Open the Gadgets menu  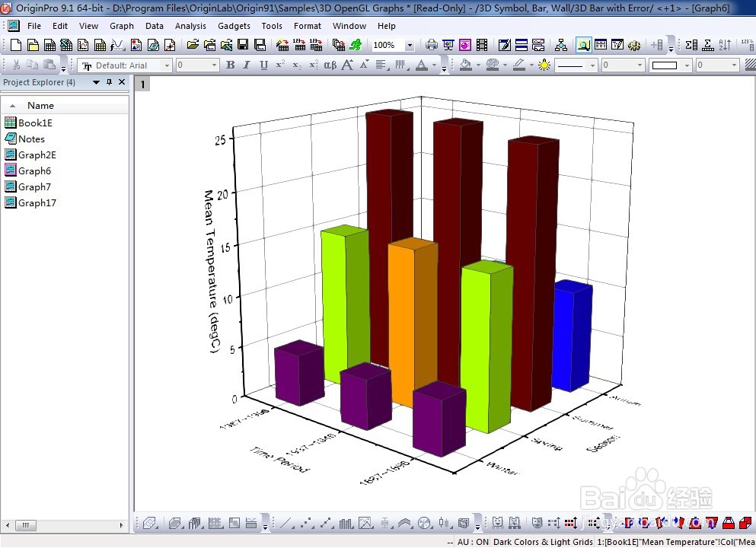(x=234, y=26)
